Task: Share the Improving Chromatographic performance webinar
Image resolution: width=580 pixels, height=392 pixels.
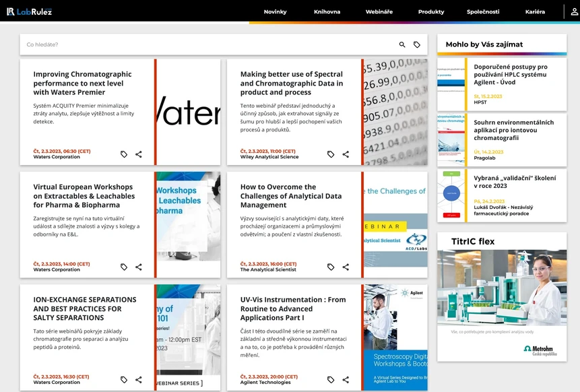Action: click(x=139, y=154)
